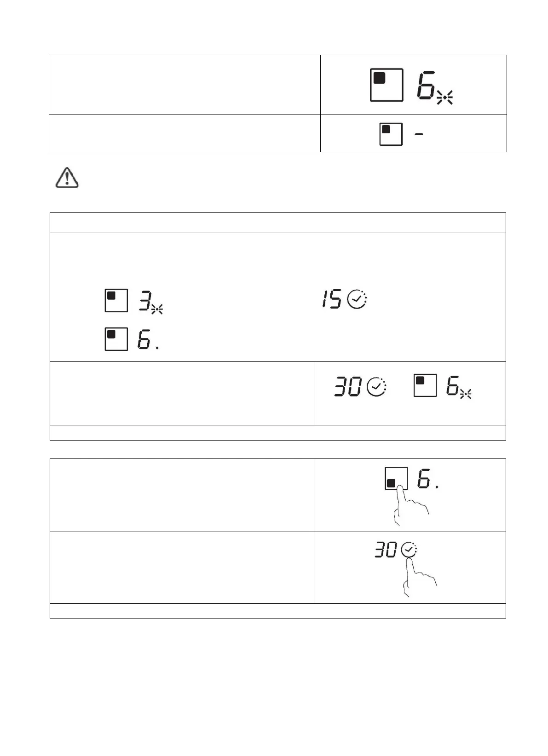Click the 30 timer left of the flashing 6
Image resolution: width=548 pixels, height=756 pixels.
pyautogui.click(x=348, y=388)
